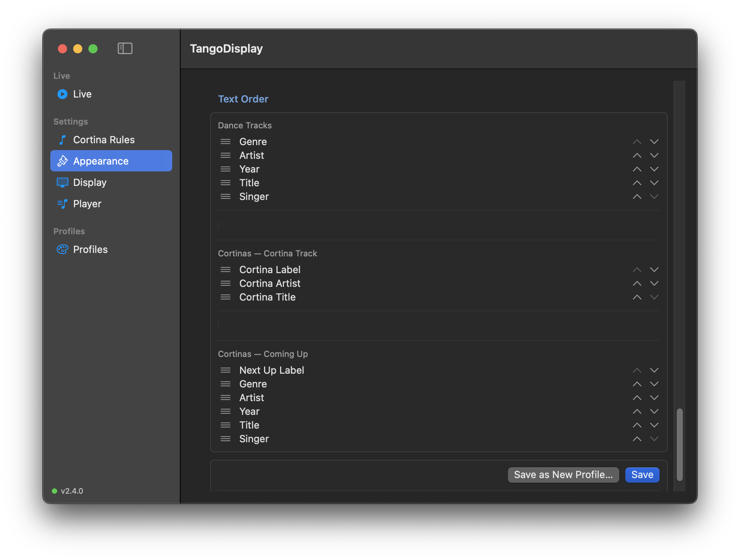Viewport: 740px width, 560px height.
Task: Click the Cortina Title row text
Action: click(267, 297)
